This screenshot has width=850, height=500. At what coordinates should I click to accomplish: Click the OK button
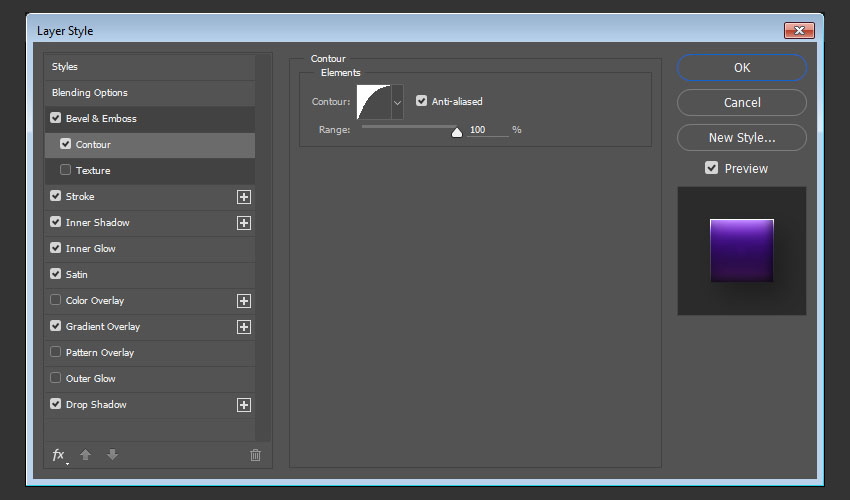(x=741, y=68)
